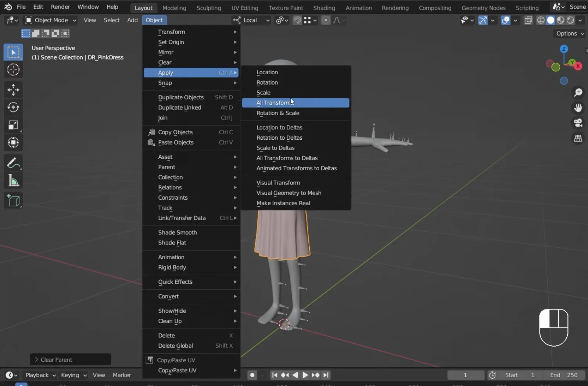The width and height of the screenshot is (588, 386).
Task: Click All Transforms in Apply submenu
Action: (x=295, y=103)
